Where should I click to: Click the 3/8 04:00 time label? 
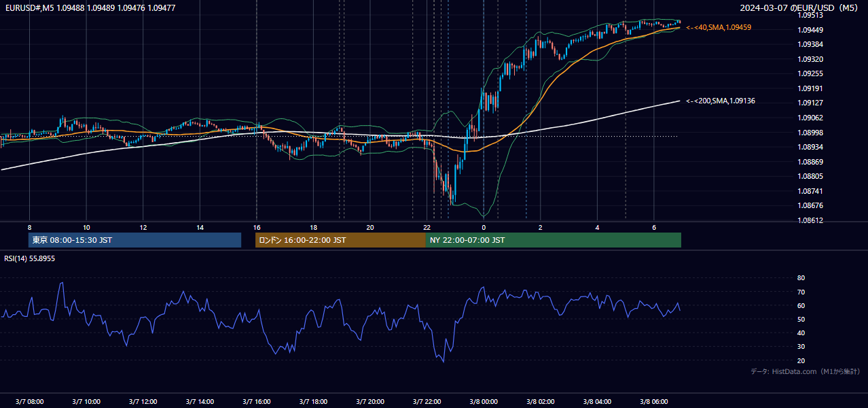(x=597, y=401)
